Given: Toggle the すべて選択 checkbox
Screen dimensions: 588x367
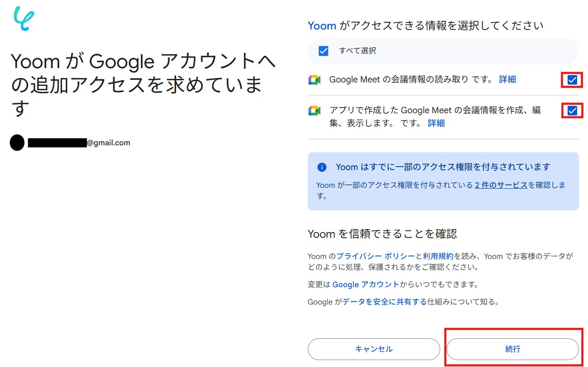Looking at the screenshot, I should (x=323, y=51).
